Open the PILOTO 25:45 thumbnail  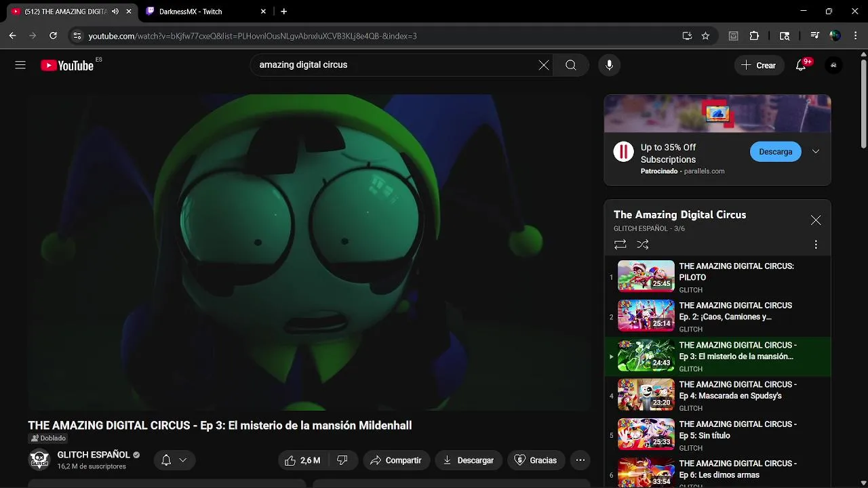[x=646, y=277]
